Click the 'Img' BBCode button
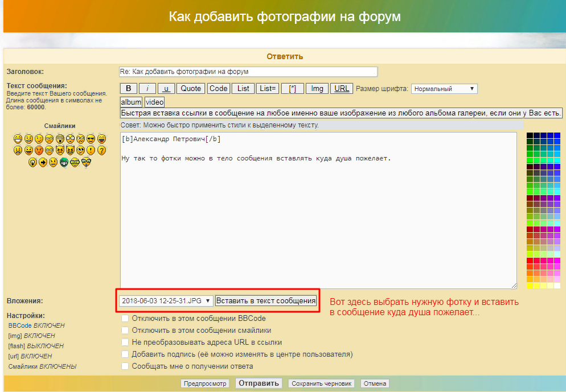Image resolution: width=566 pixels, height=392 pixels. pyautogui.click(x=317, y=88)
